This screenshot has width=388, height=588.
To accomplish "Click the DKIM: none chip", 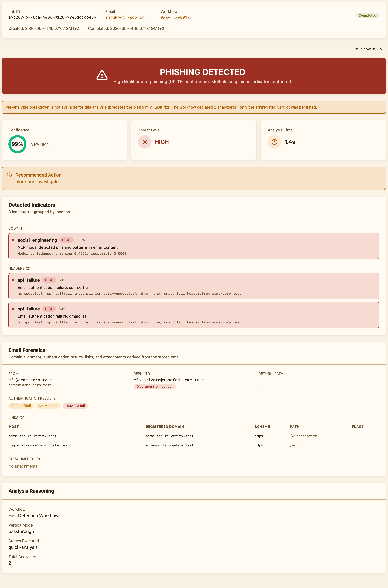I will click(x=48, y=406).
